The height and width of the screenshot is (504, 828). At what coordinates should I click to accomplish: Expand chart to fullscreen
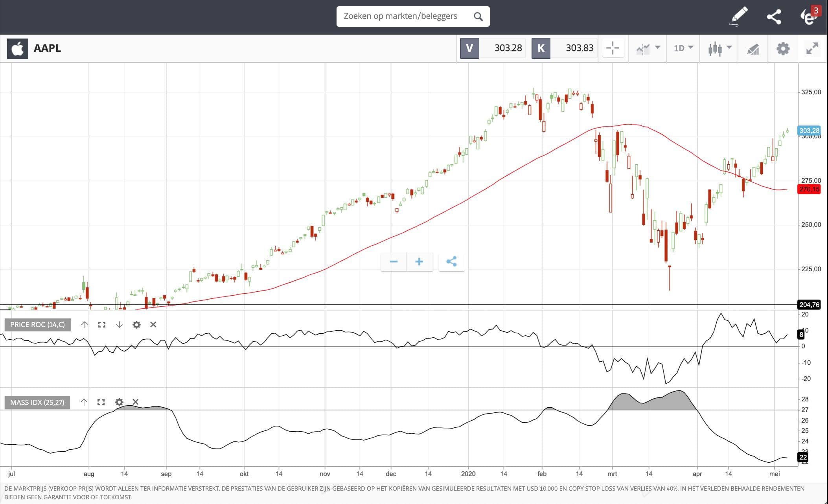(x=812, y=48)
